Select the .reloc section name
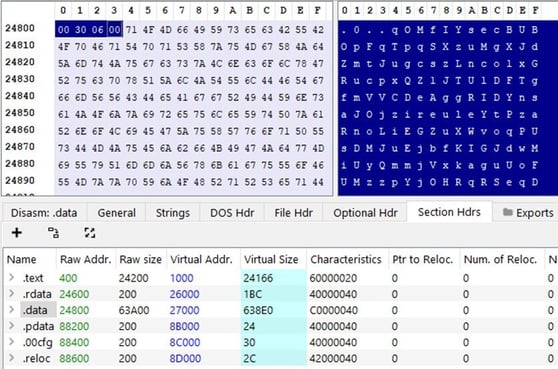The width and height of the screenshot is (558, 369). click(x=35, y=358)
